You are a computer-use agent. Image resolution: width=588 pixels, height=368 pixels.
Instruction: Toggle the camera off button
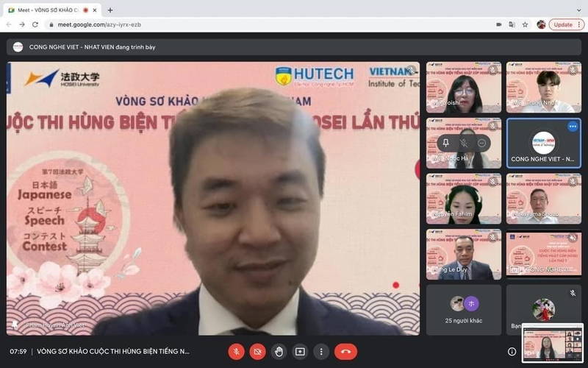[258, 352]
